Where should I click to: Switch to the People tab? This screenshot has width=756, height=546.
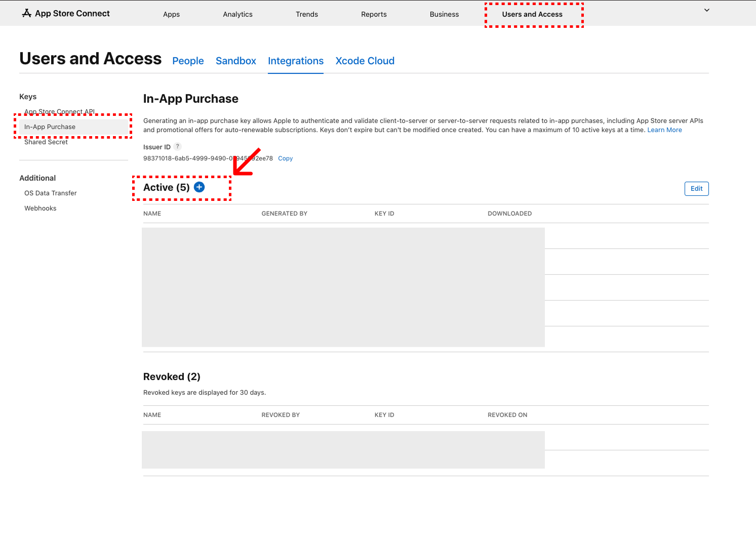pos(188,61)
